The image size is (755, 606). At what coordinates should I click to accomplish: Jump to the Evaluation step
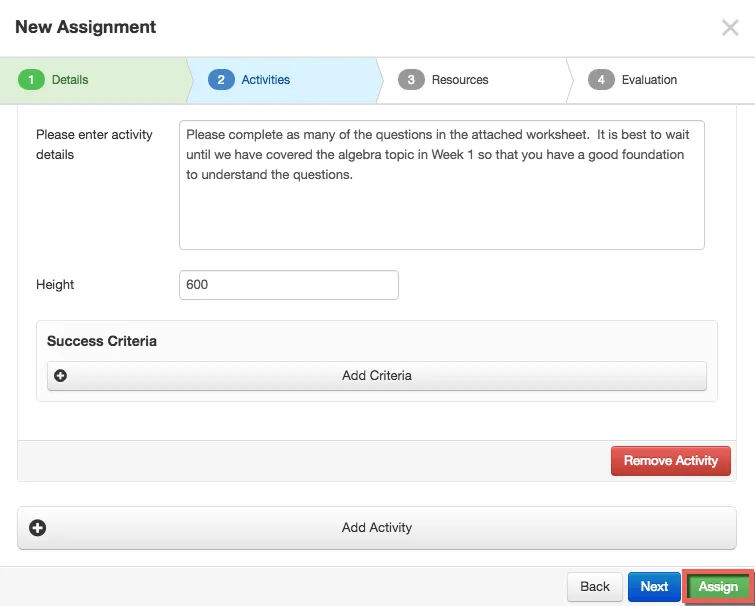pyautogui.click(x=662, y=80)
